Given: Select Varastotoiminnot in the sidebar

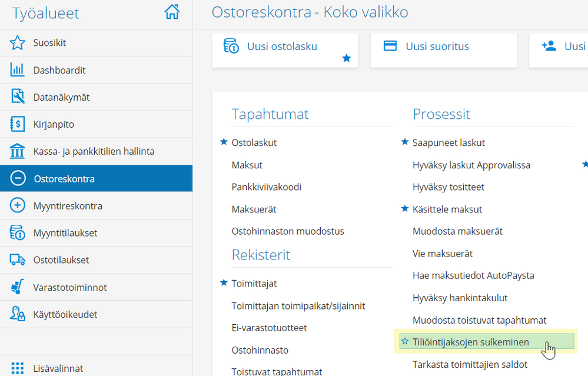Looking at the screenshot, I should click(70, 288).
